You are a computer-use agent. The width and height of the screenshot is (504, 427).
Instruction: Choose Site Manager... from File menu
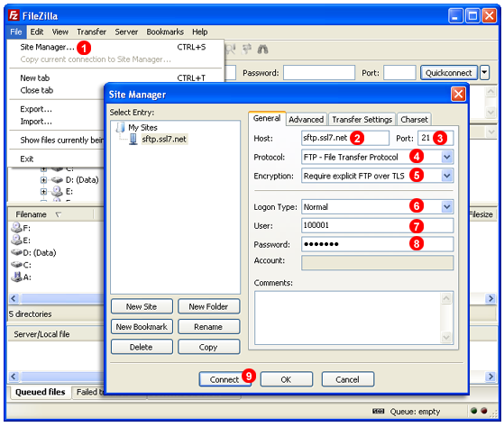click(x=115, y=47)
